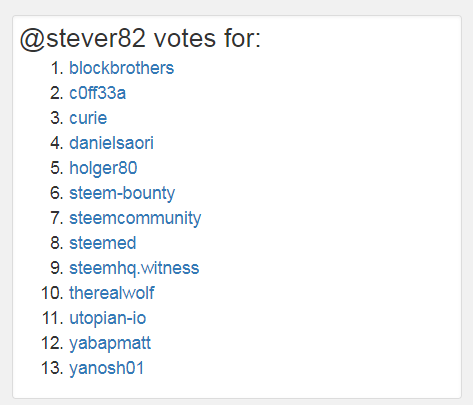Click list number 9 beside steemhq.witness
473x405 pixels.
[x=57, y=268]
